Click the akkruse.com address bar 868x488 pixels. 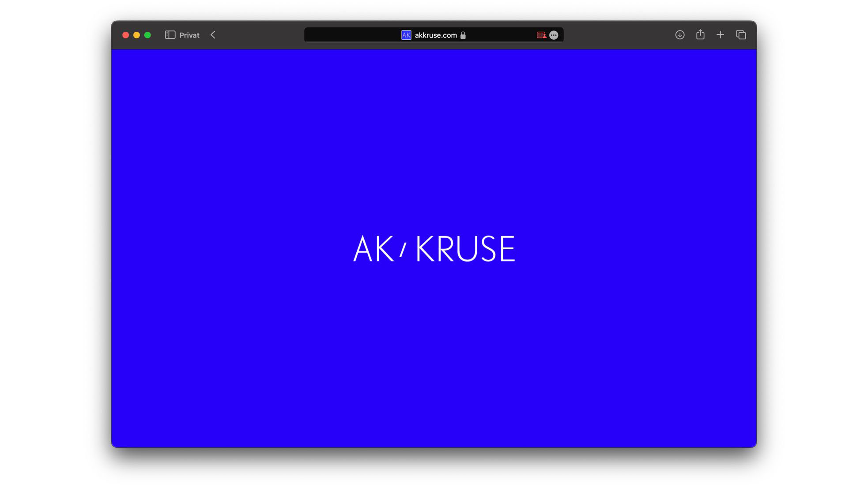point(434,35)
